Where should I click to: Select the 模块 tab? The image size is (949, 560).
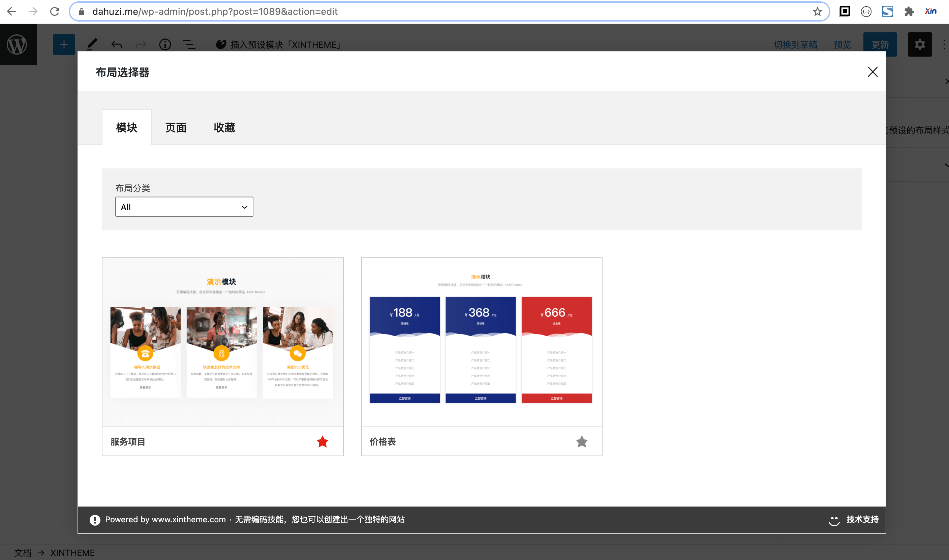(127, 128)
